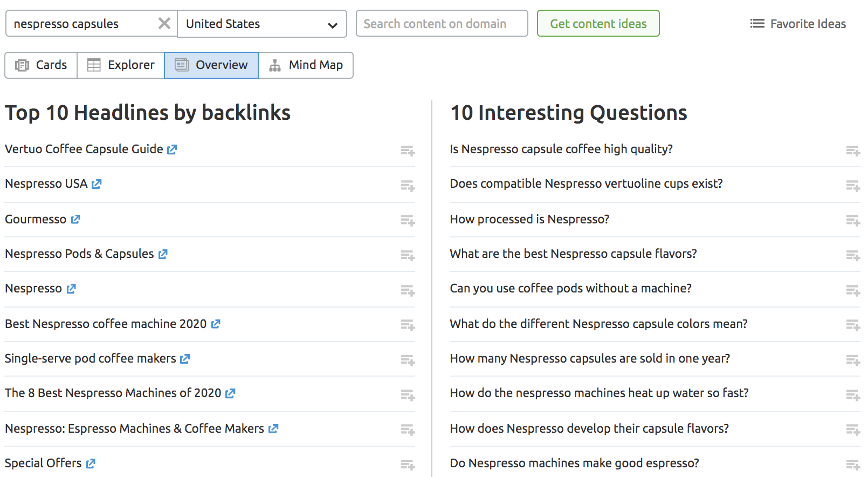Switch to the Explorer tab
The height and width of the screenshot is (477, 868).
click(121, 65)
